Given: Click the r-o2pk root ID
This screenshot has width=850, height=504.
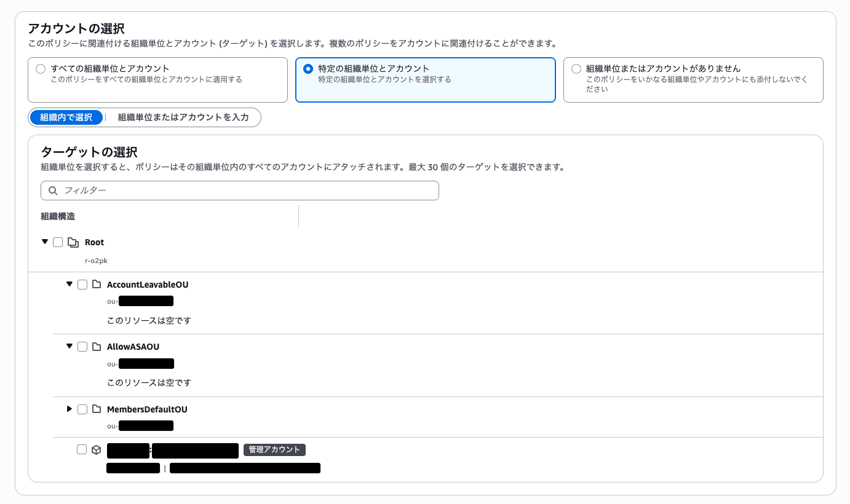Looking at the screenshot, I should (x=96, y=261).
